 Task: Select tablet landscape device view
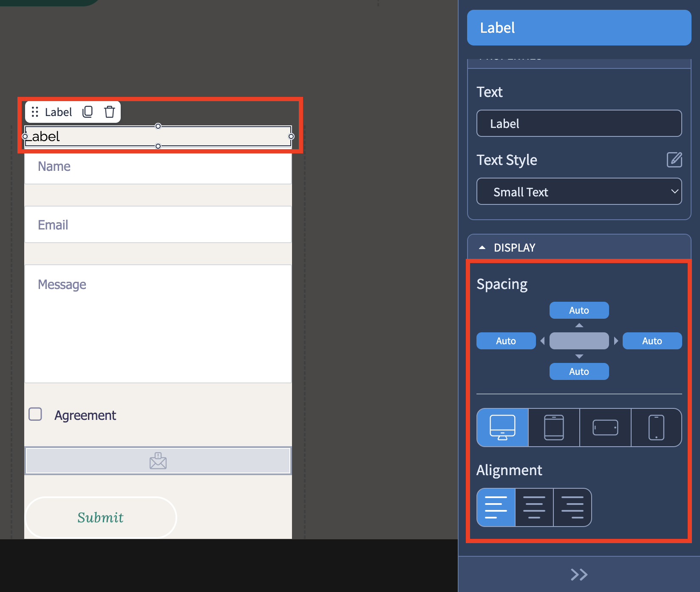coord(605,428)
